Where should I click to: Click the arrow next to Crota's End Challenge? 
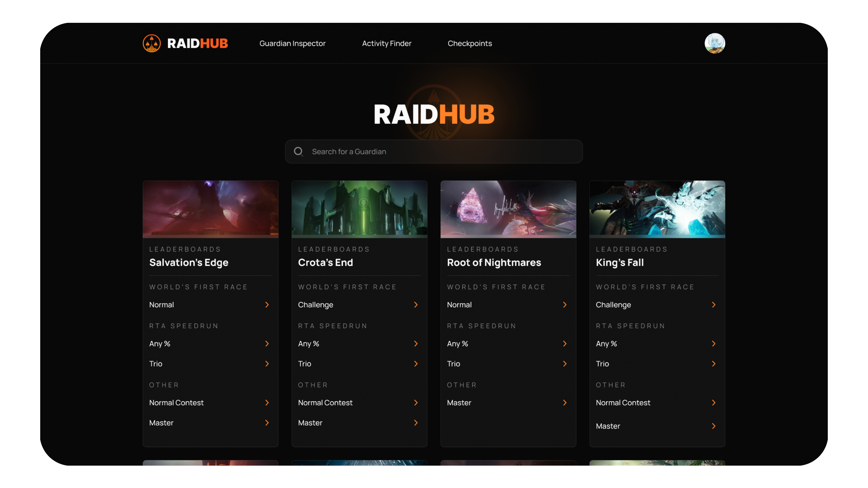click(x=416, y=305)
